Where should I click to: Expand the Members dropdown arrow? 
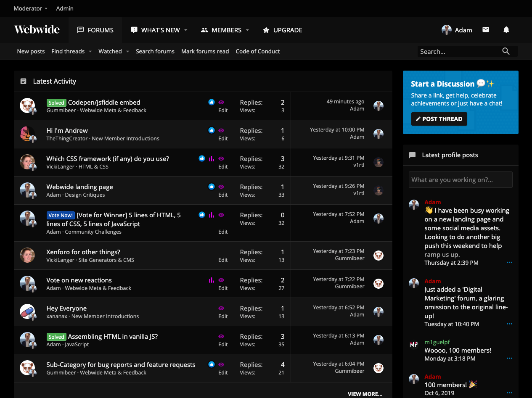247,30
